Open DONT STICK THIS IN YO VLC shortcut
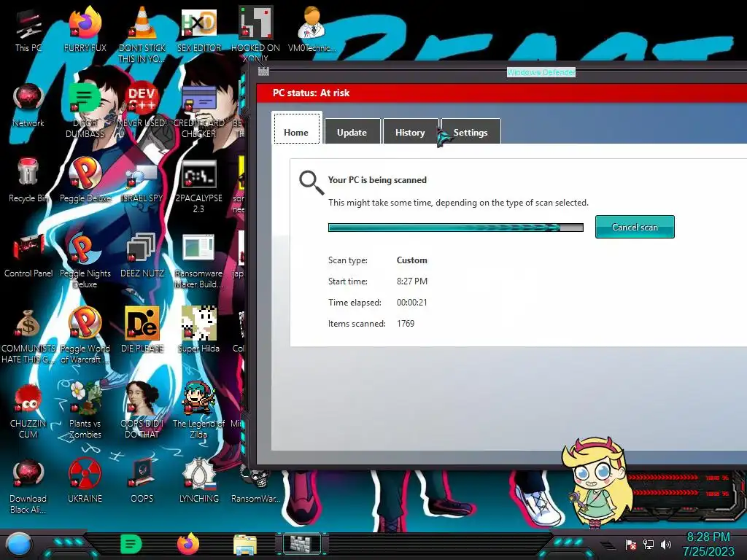The width and height of the screenshot is (747, 560). pos(142,34)
